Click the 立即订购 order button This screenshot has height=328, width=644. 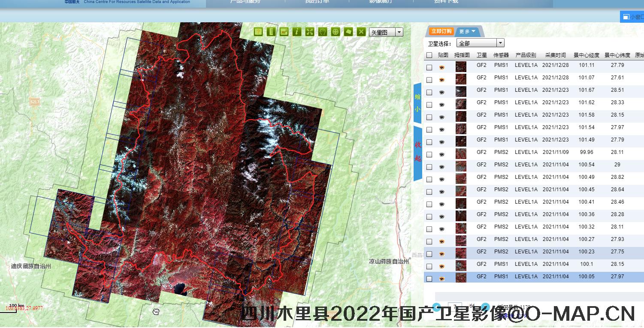(x=441, y=31)
